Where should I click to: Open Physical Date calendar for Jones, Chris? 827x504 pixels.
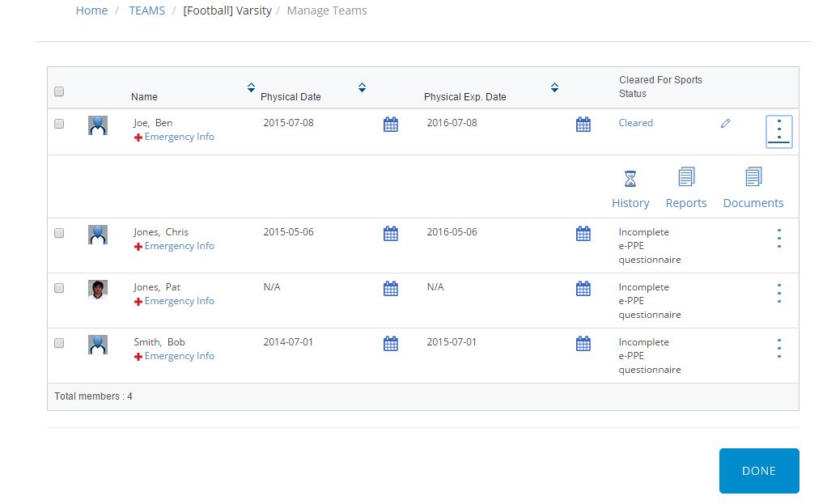[391, 234]
